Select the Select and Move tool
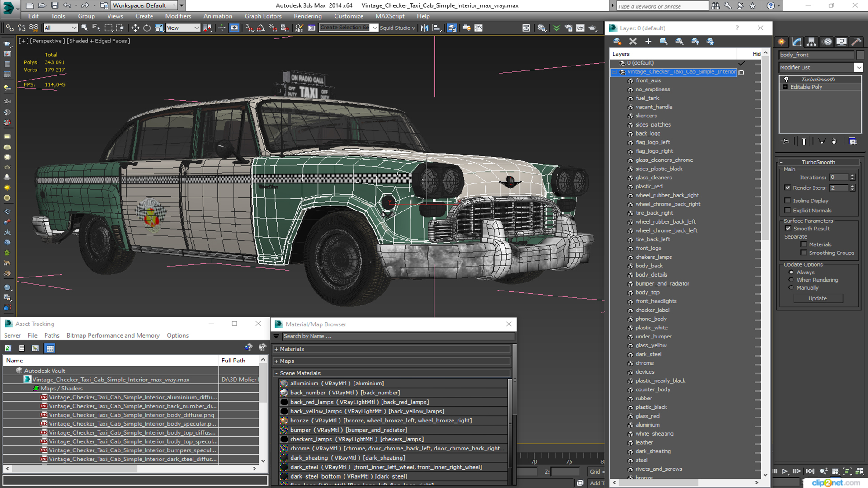This screenshot has height=488, width=868. [x=135, y=28]
